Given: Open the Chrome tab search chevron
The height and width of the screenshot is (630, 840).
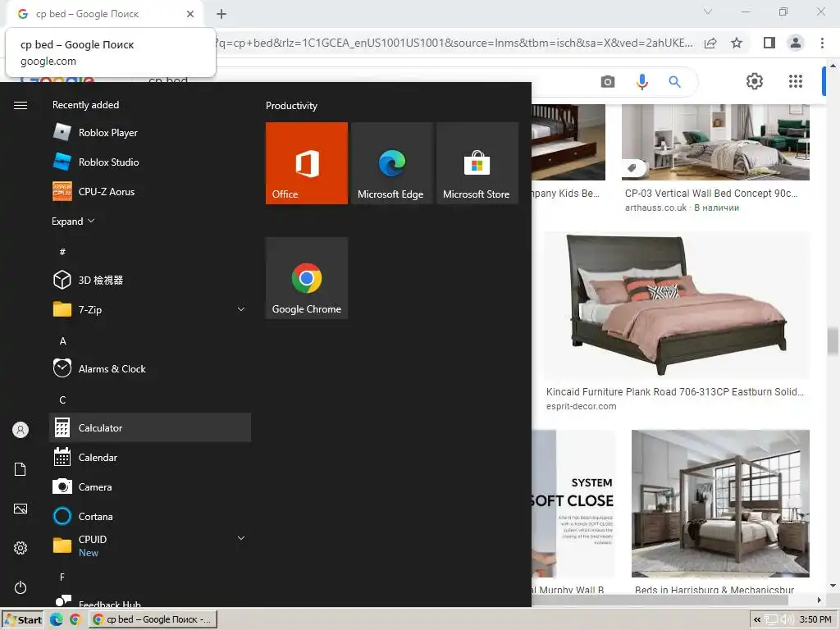Looking at the screenshot, I should click(708, 11).
